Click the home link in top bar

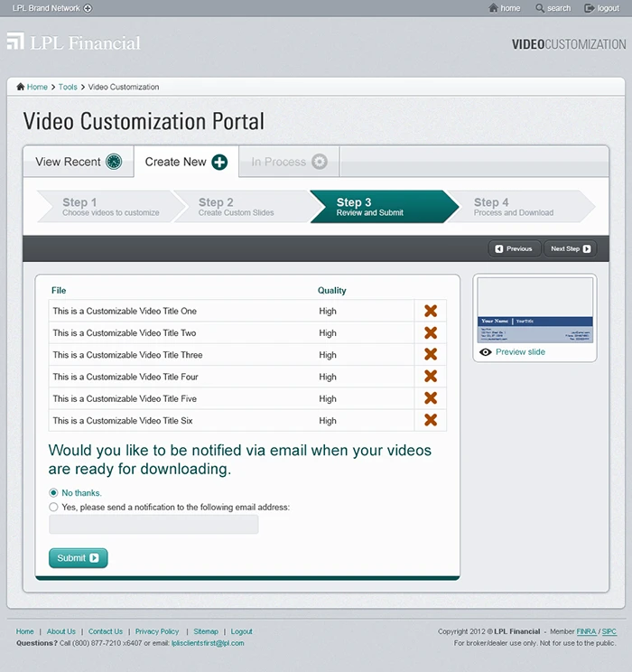coord(510,8)
